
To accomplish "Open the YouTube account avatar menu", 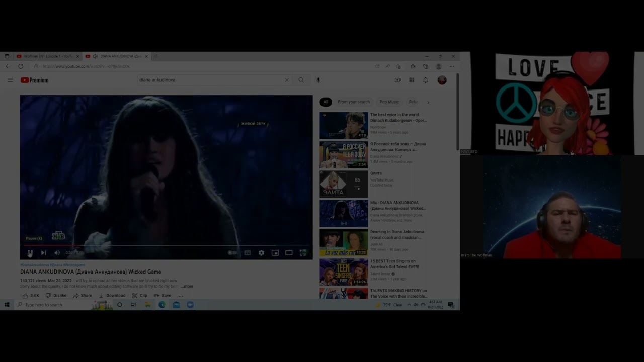I will [442, 80].
